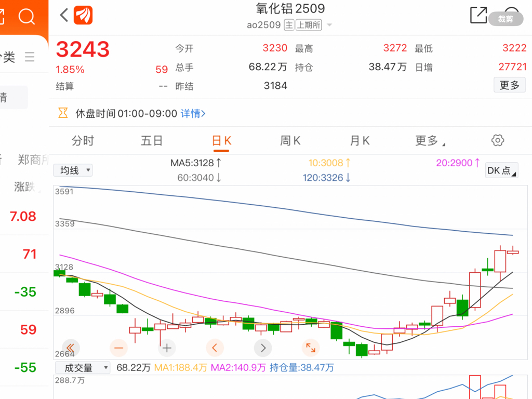Select the 日K tab
Screen dimensions: 532x399
click(x=221, y=140)
